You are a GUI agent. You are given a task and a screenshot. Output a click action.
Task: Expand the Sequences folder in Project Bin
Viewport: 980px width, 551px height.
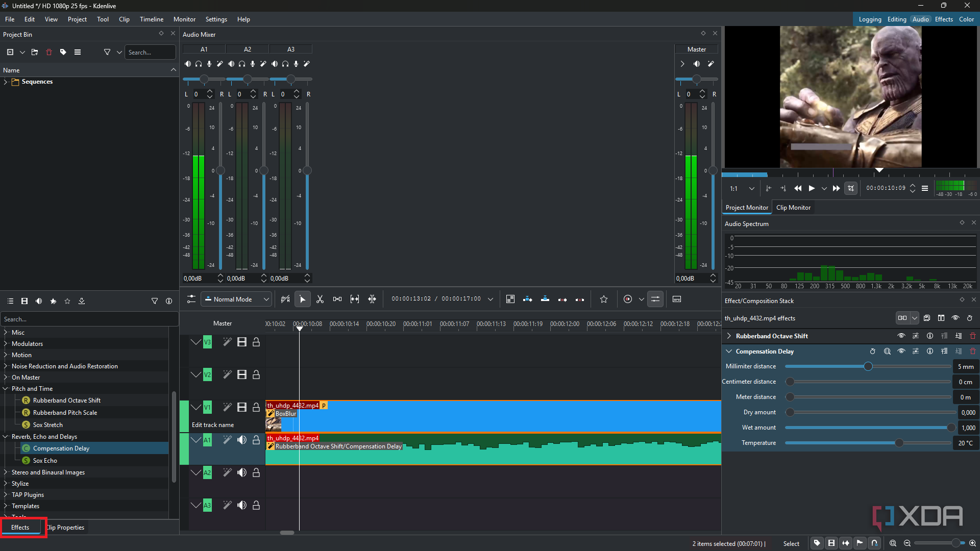tap(6, 82)
